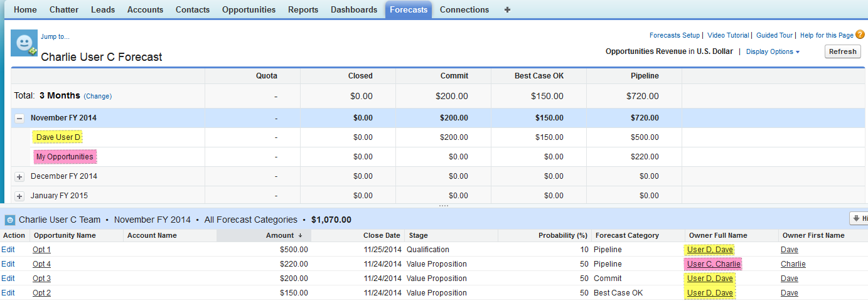This screenshot has height=303, width=868.
Task: Click the panel divider resize handle
Action: pyautogui.click(x=443, y=206)
